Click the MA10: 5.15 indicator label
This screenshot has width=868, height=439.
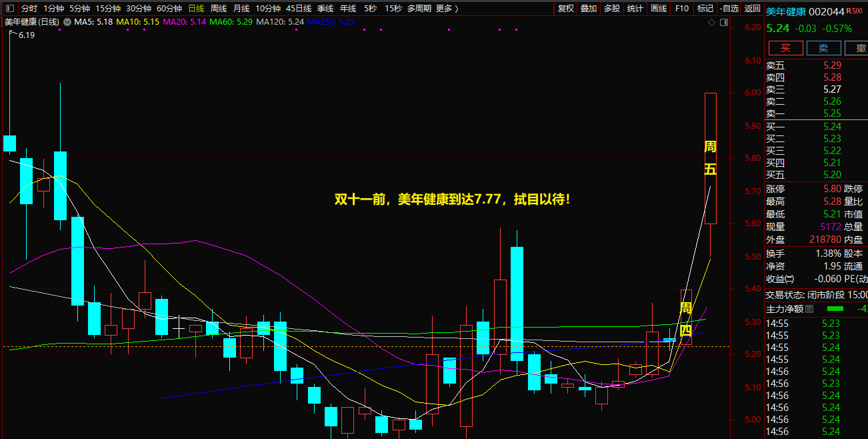pos(138,22)
